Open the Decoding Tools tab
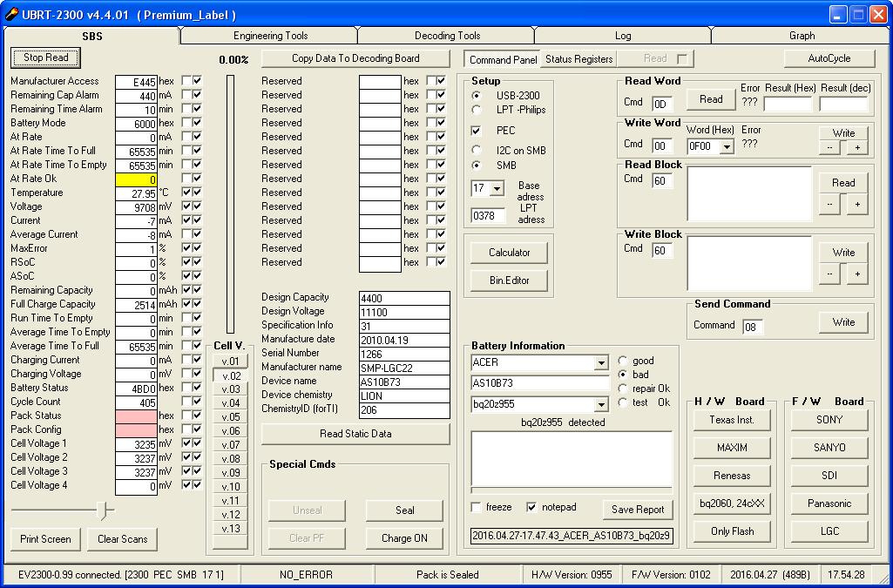893x588 pixels. [447, 36]
